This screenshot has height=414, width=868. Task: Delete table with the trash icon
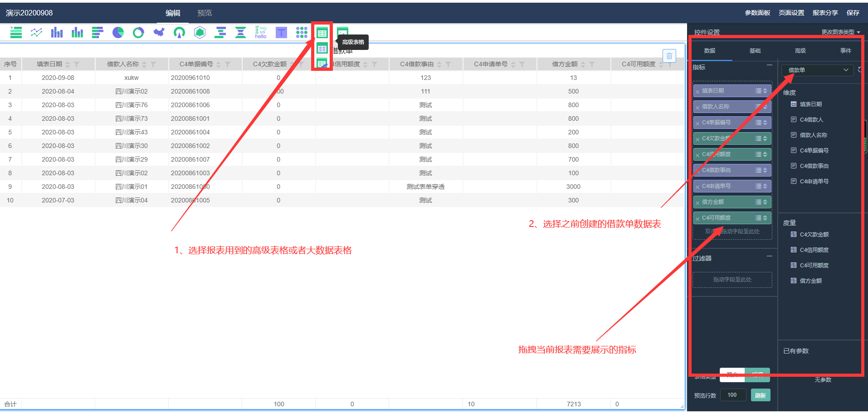coord(669,56)
